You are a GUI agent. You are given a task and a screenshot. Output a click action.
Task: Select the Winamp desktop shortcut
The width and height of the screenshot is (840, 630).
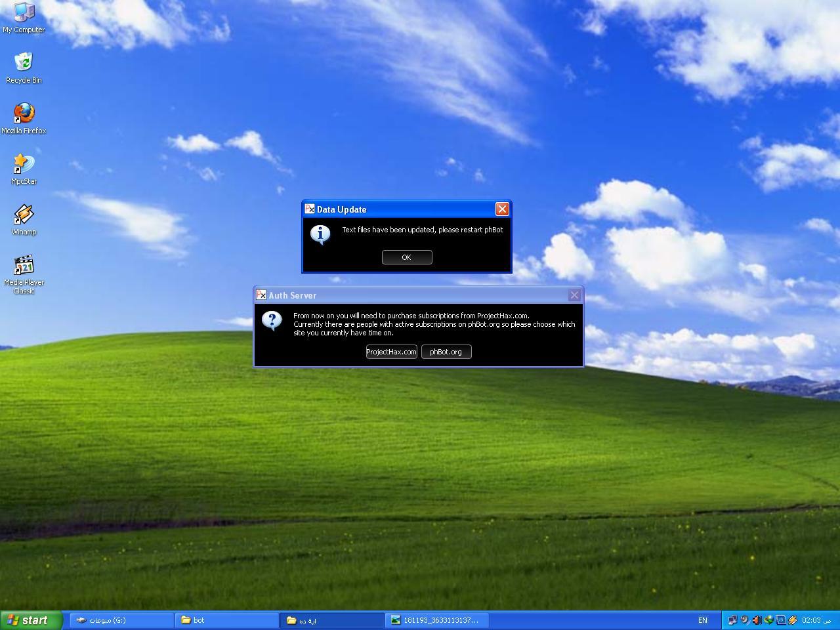click(x=24, y=220)
